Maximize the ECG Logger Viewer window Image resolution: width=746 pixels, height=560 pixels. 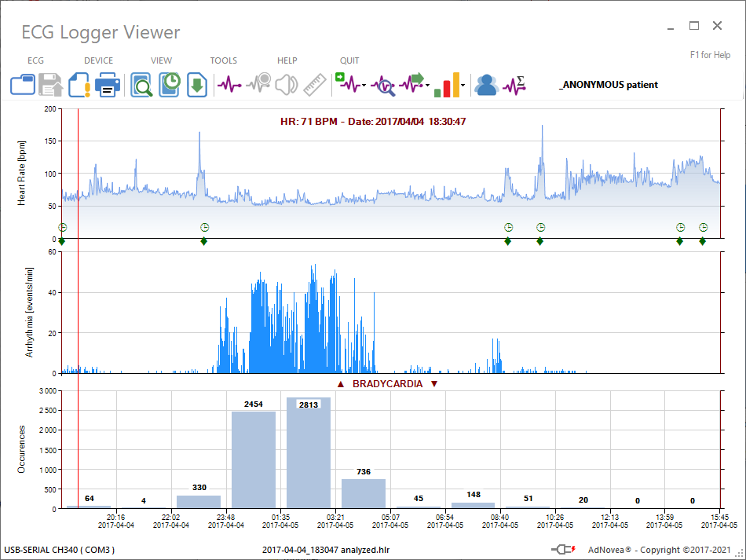coord(694,26)
